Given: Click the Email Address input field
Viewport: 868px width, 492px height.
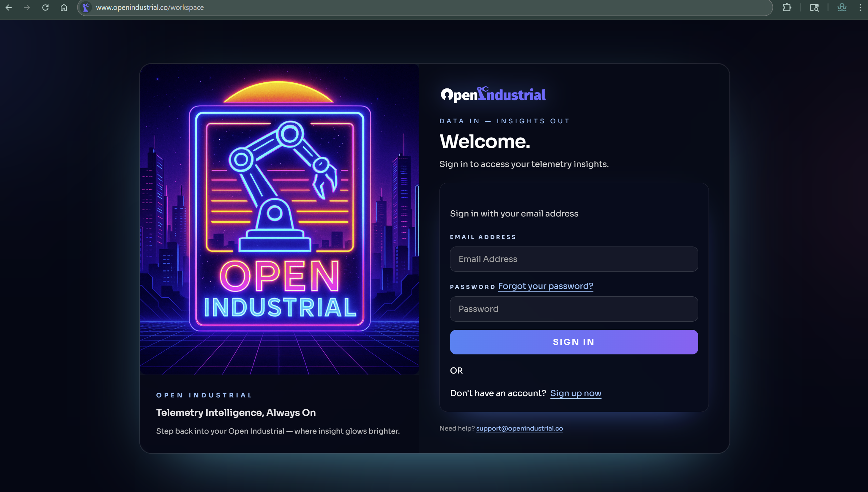Looking at the screenshot, I should coord(574,259).
